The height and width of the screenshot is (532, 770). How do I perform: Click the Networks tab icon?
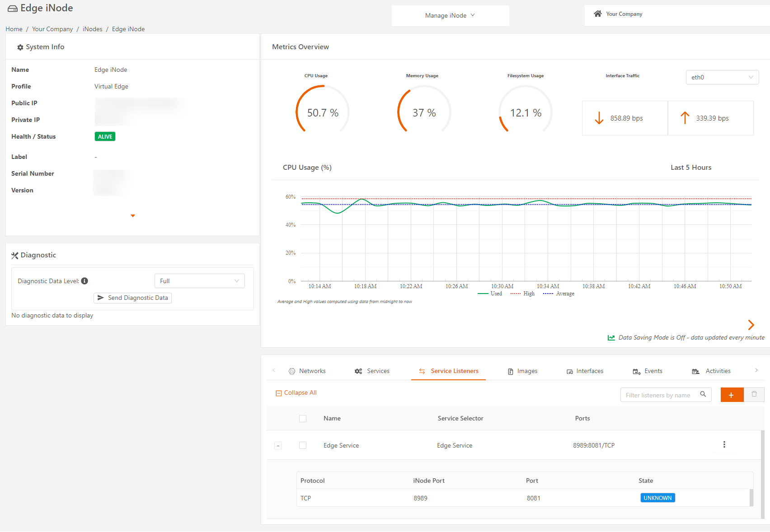(292, 371)
